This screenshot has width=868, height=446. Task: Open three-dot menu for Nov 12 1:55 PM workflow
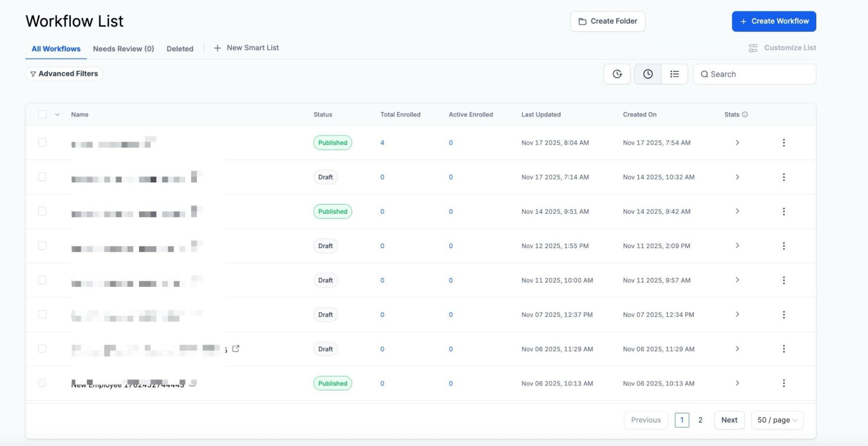tap(783, 246)
